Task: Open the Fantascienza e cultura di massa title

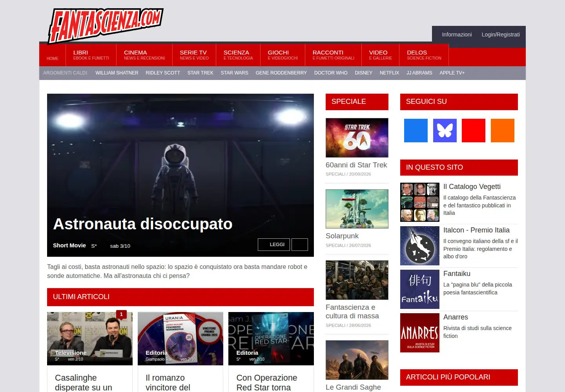Action: pos(352,312)
